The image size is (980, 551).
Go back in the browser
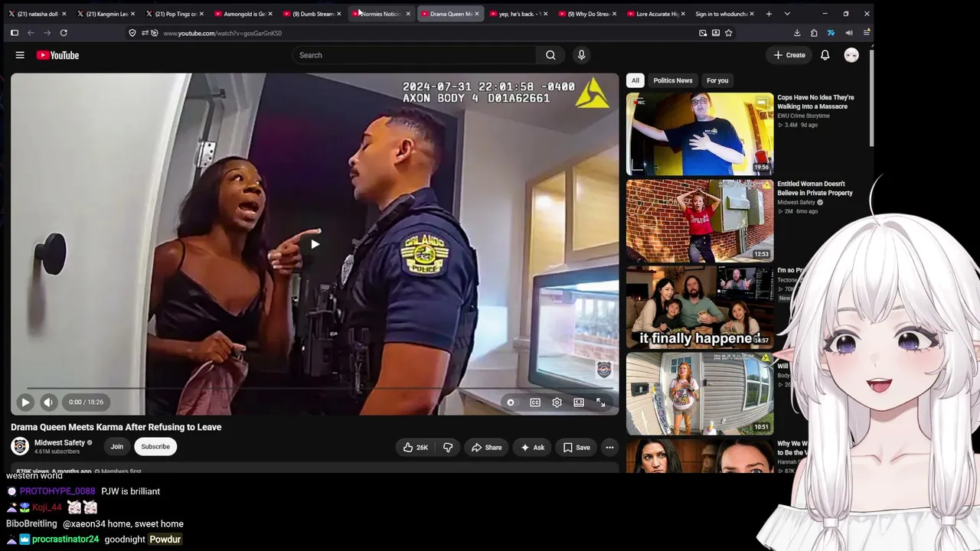tap(31, 33)
